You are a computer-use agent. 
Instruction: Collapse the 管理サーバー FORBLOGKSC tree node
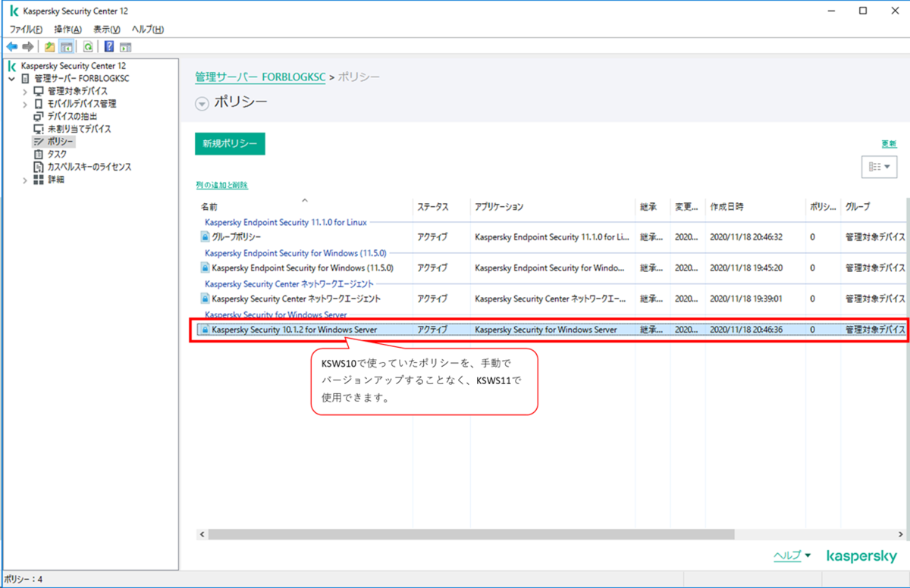(12, 79)
